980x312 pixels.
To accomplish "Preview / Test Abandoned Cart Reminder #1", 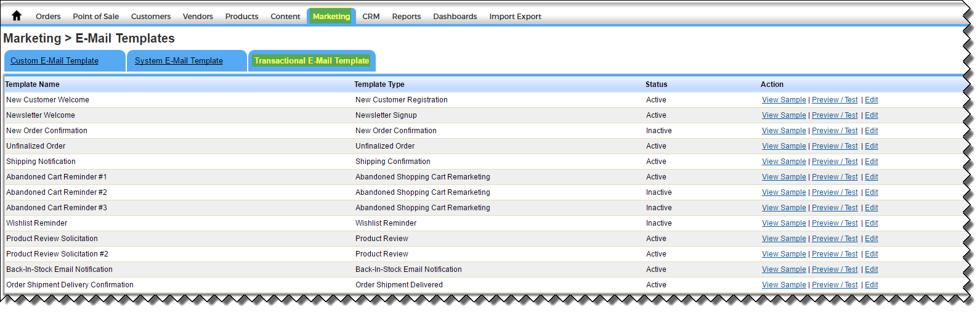I will point(835,177).
